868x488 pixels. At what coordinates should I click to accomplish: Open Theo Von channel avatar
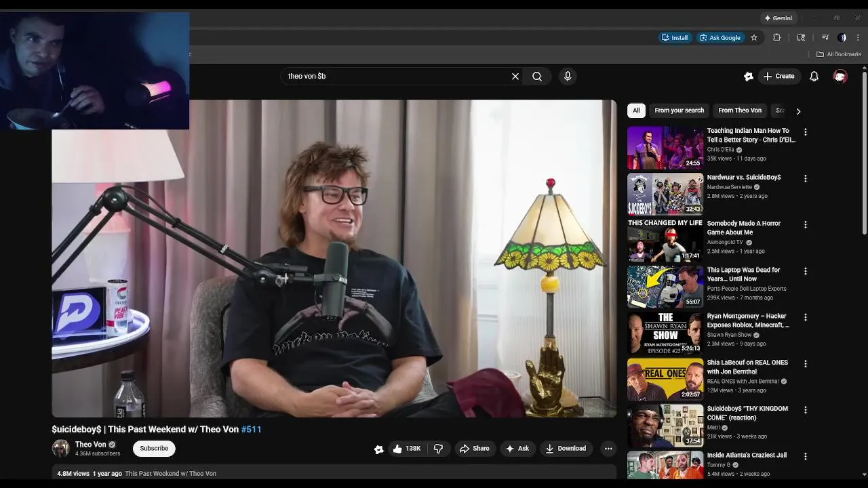61,449
